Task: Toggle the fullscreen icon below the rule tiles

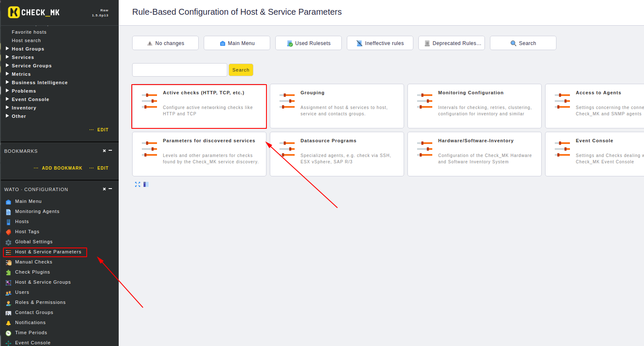Action: point(138,184)
